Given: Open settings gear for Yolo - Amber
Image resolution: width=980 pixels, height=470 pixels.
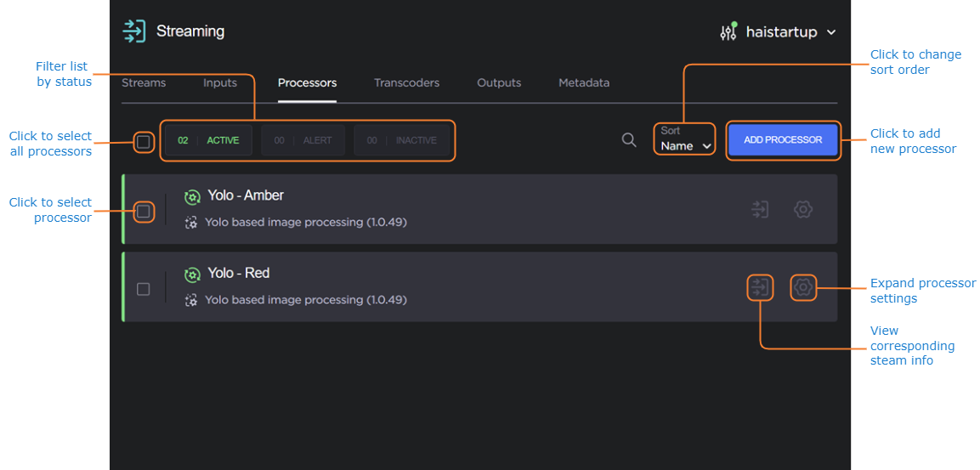Looking at the screenshot, I should (x=802, y=209).
